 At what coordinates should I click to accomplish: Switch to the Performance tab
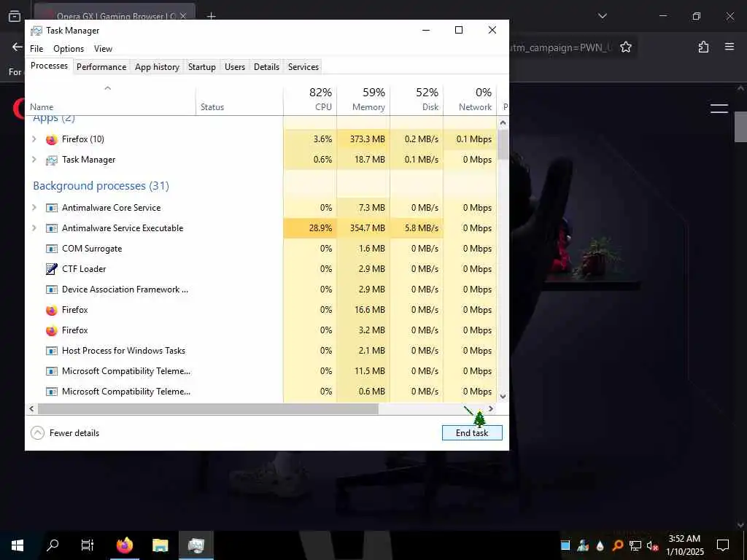[101, 67]
